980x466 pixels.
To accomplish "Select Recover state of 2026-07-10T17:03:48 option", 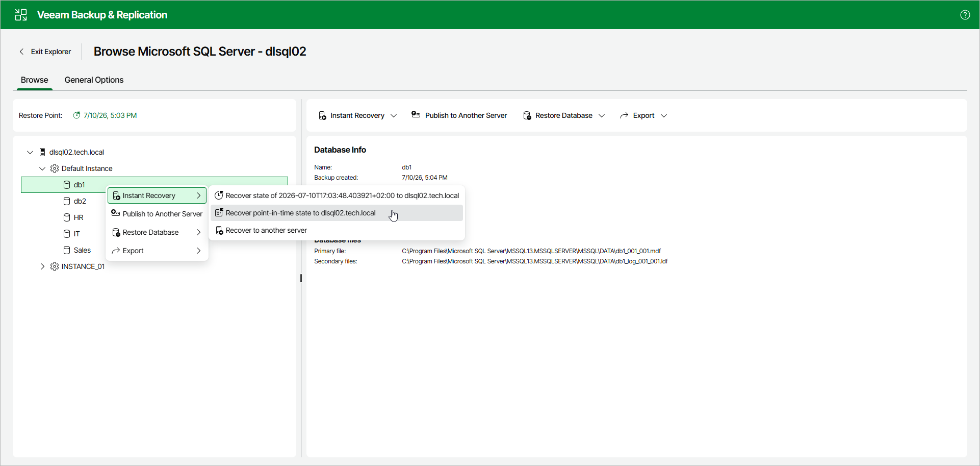I will (x=337, y=195).
